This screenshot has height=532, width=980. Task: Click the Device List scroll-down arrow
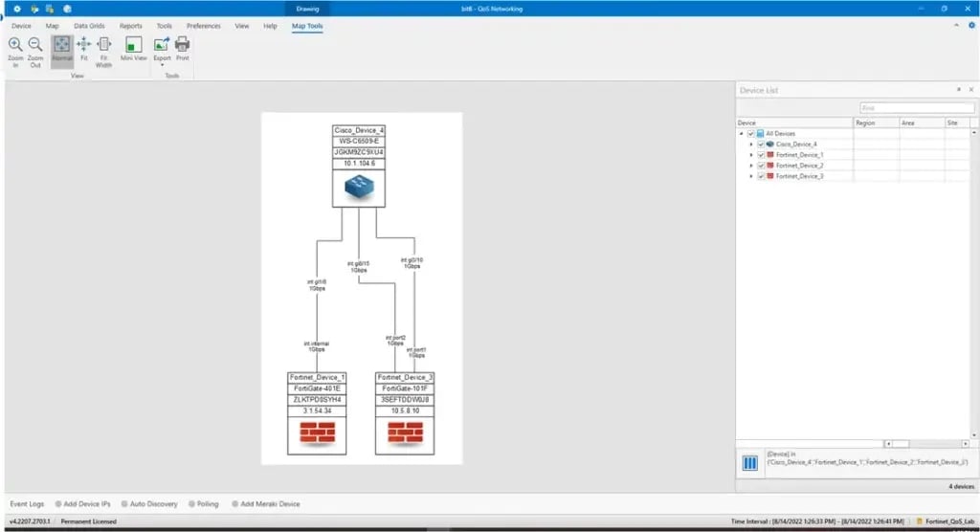coord(974,435)
